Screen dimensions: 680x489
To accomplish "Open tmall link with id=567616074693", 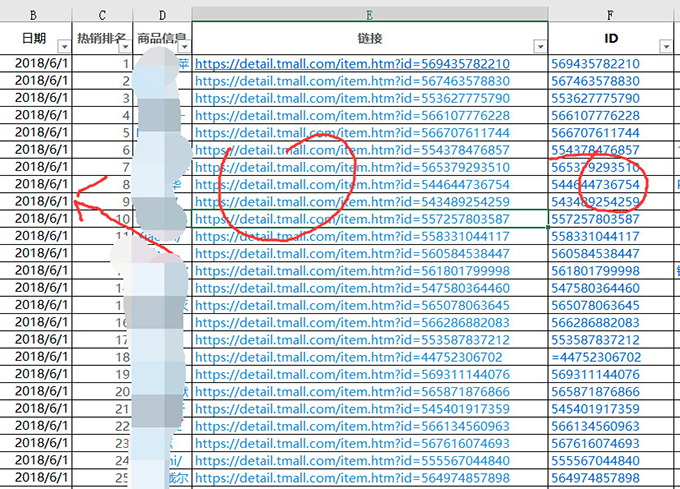I will point(352,444).
